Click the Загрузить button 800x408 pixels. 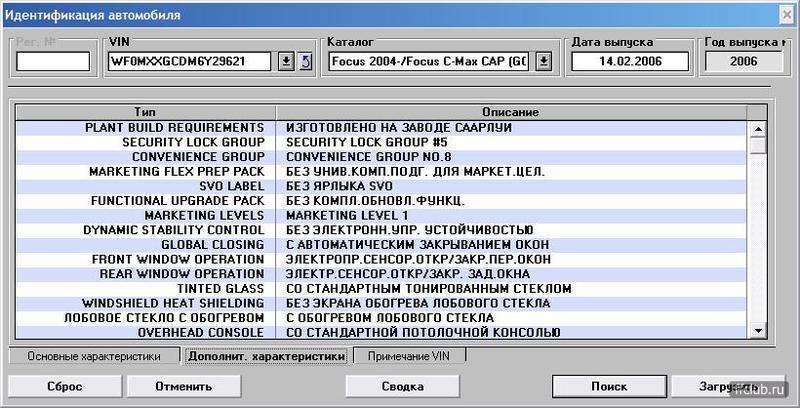728,386
